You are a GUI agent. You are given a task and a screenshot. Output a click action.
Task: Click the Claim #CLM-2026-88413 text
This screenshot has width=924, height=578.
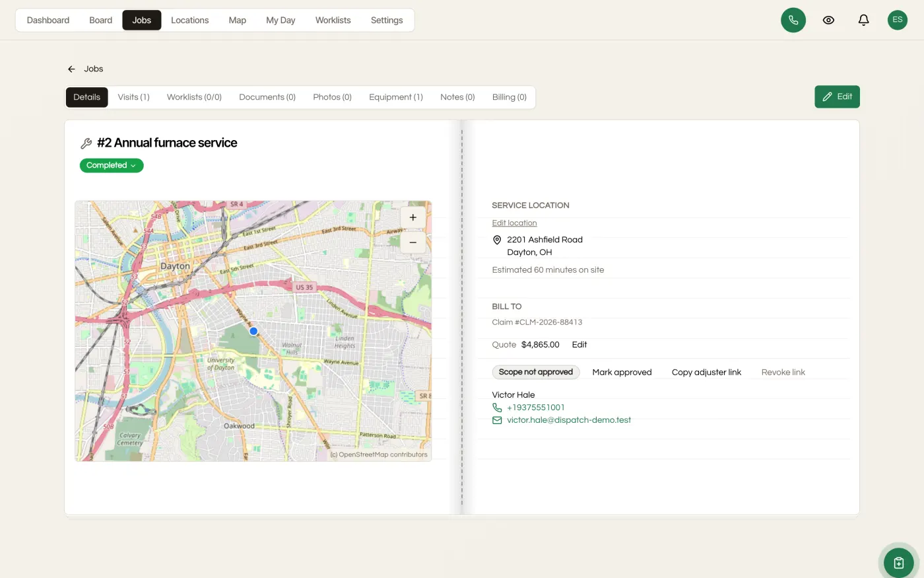pyautogui.click(x=537, y=322)
